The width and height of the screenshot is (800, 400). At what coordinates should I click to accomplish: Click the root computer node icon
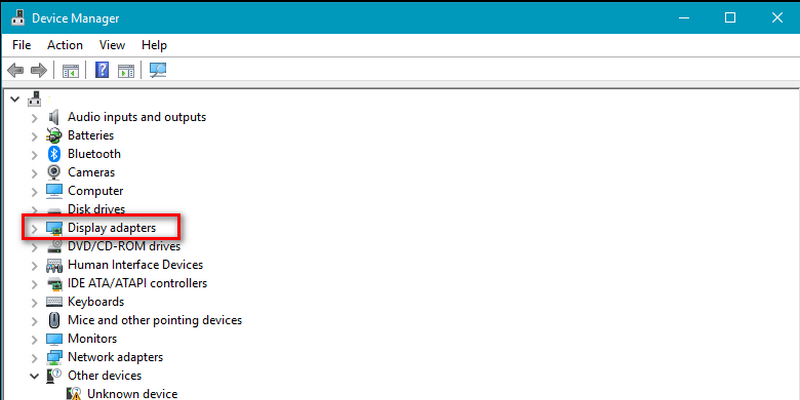[x=35, y=98]
